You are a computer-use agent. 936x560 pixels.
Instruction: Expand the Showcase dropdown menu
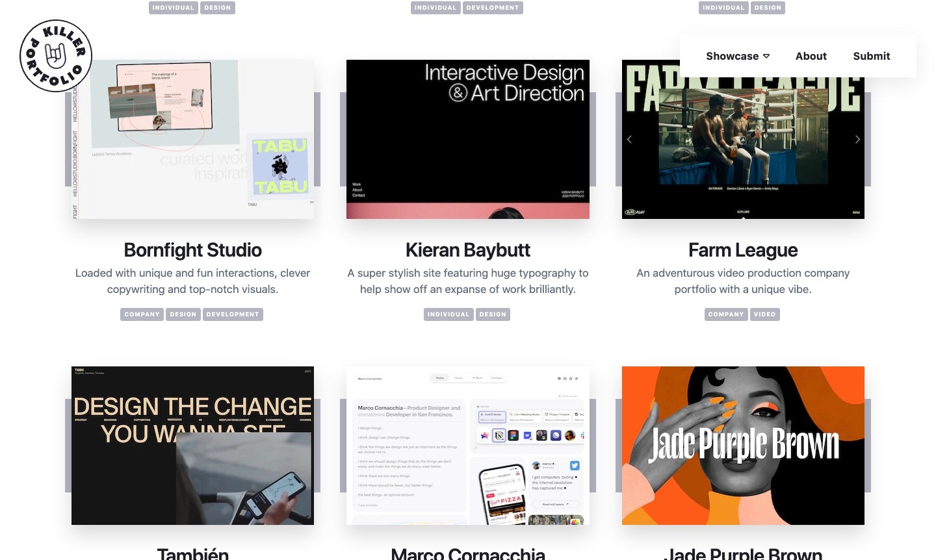738,56
